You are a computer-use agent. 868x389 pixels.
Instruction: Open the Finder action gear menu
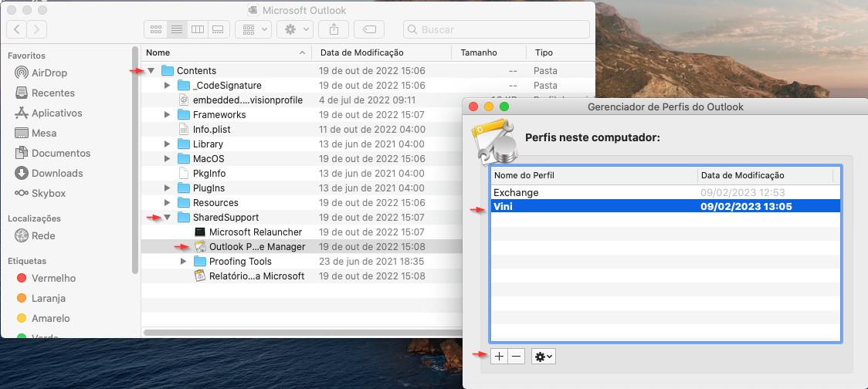coord(295,29)
